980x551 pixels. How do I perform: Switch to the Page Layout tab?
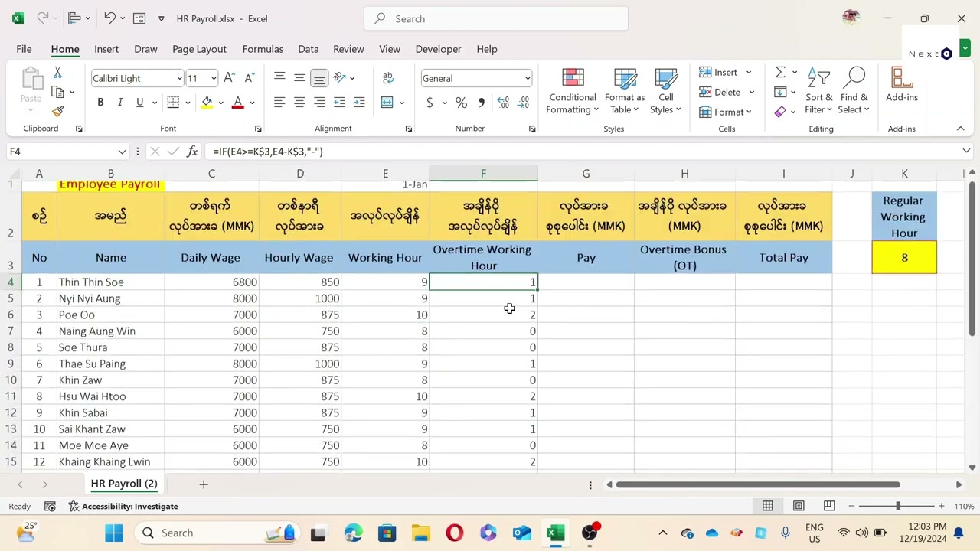pos(199,49)
